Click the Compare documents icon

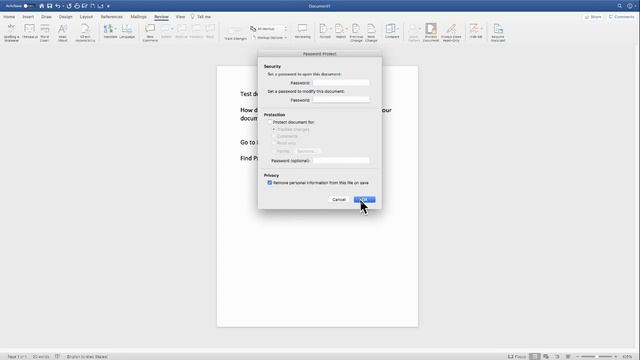pos(390,29)
